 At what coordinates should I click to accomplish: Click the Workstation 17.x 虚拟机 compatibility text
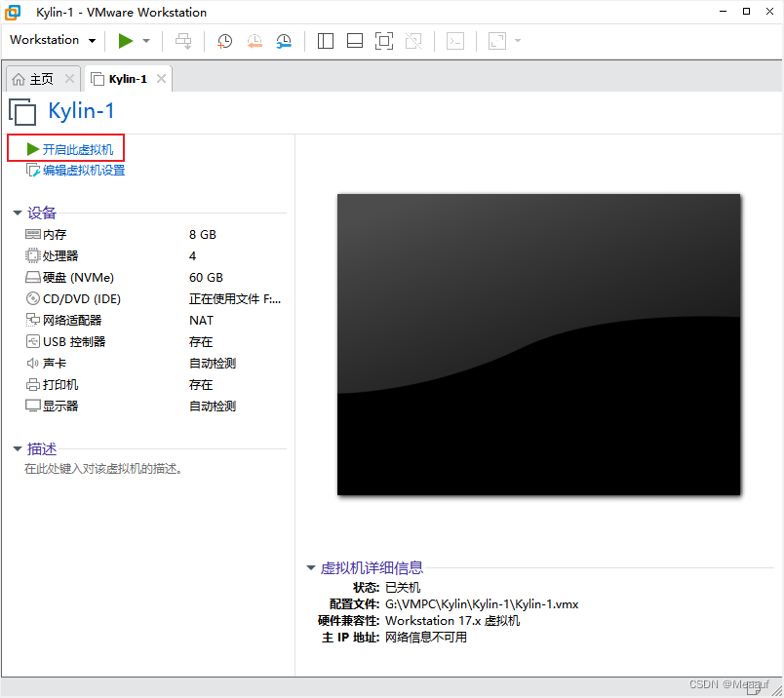click(x=452, y=621)
